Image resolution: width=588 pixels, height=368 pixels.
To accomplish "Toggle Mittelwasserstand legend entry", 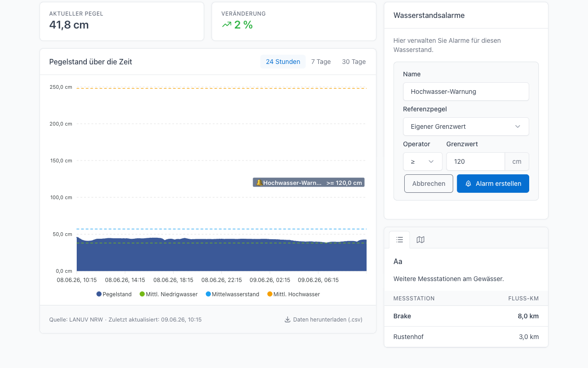I will [232, 294].
